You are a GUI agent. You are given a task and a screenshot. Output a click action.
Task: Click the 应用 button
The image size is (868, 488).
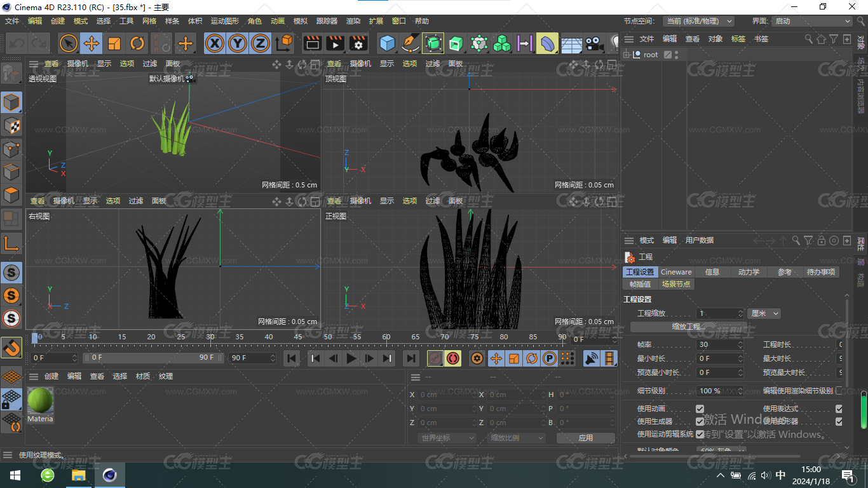pyautogui.click(x=585, y=438)
